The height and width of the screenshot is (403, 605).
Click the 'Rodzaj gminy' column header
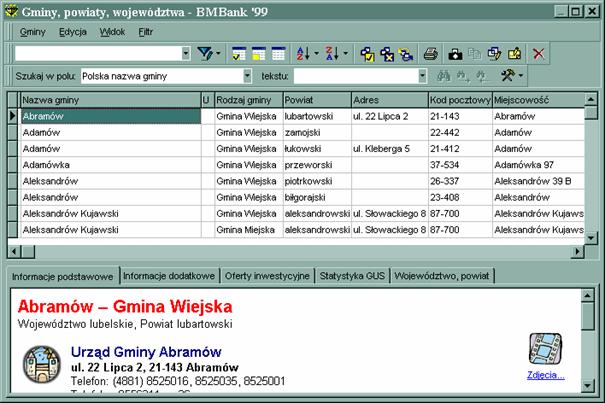[x=248, y=100]
